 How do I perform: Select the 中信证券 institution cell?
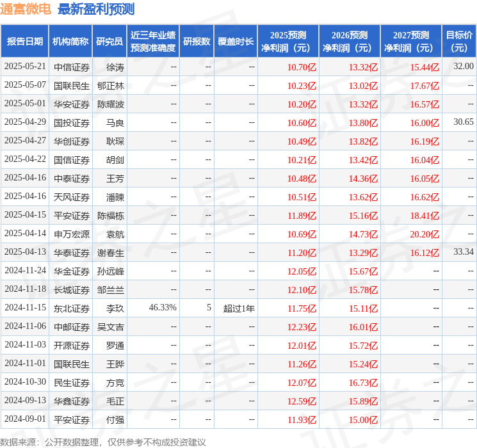(72, 67)
